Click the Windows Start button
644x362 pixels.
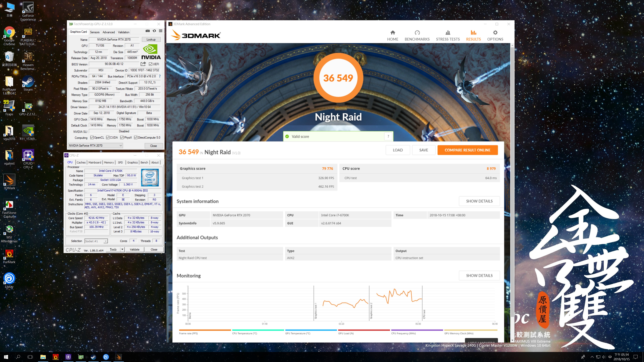point(6,357)
